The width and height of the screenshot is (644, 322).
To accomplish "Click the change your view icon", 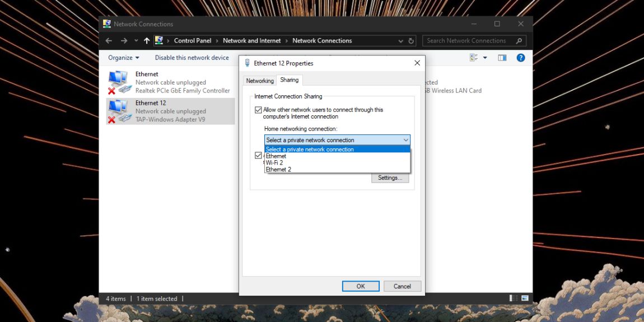I will 474,58.
